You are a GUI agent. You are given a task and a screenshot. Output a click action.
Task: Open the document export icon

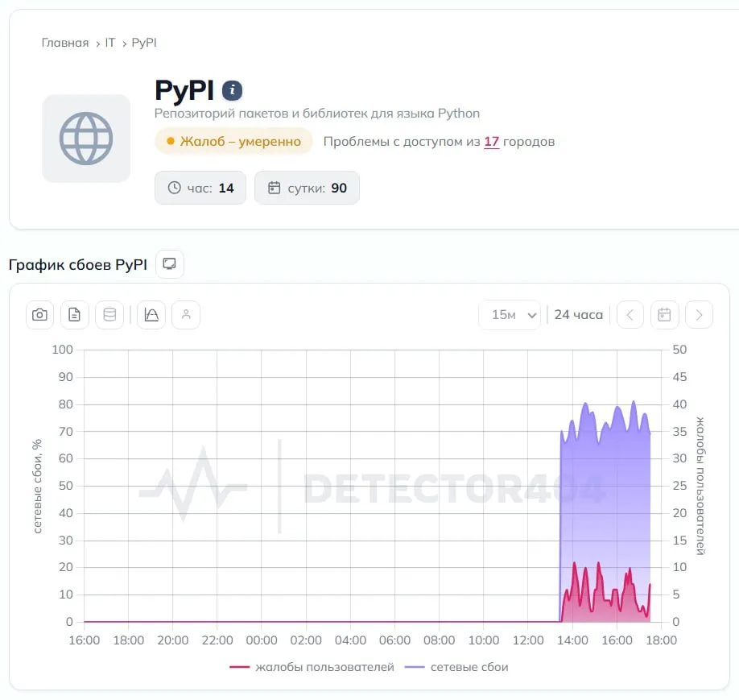[75, 315]
